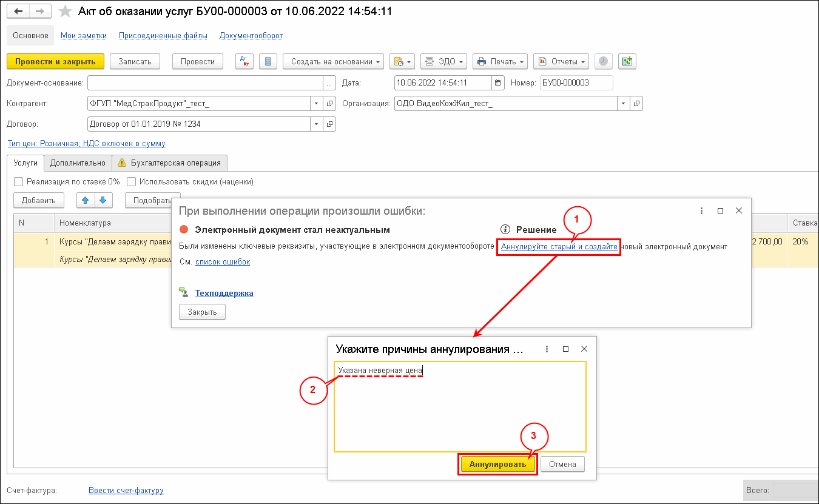Open Аннулируйте старый и создайте link

[x=559, y=246]
